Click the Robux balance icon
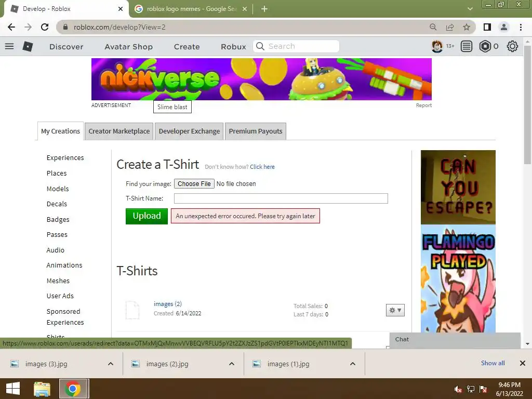This screenshot has height=399, width=532. coord(485,46)
